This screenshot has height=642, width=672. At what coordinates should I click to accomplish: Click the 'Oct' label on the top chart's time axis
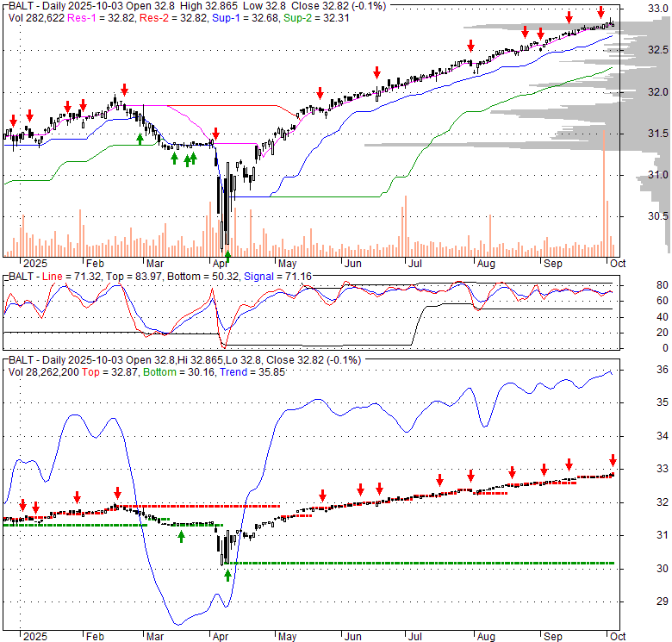tap(618, 264)
